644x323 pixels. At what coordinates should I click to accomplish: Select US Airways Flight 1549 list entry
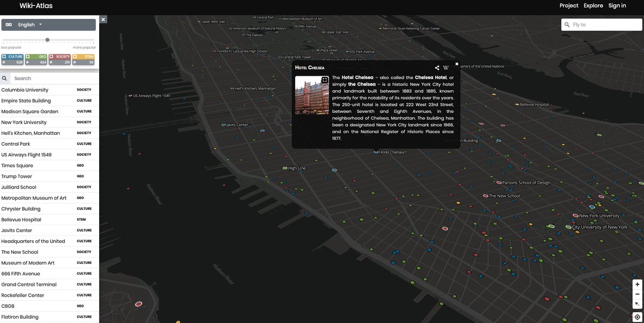tap(49, 155)
